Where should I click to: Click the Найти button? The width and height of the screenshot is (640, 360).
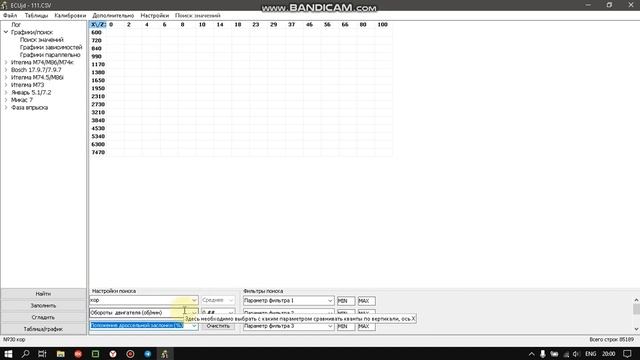tap(43, 294)
